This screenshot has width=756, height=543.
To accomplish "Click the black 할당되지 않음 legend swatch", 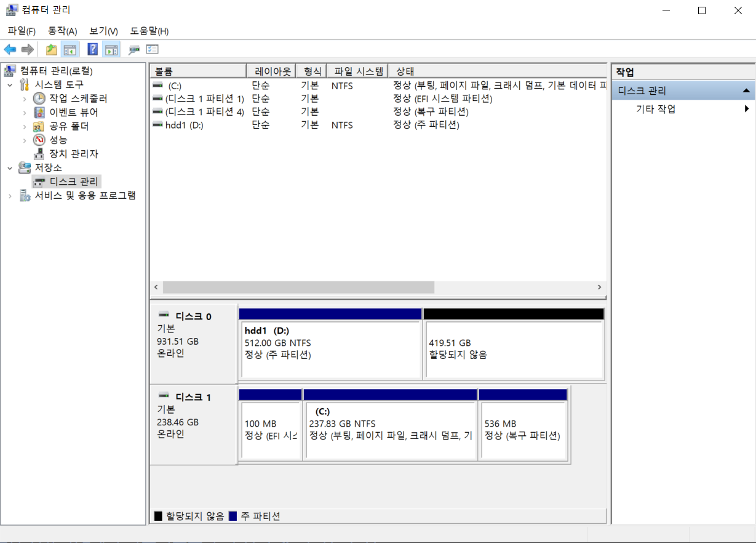I will pyautogui.click(x=158, y=516).
